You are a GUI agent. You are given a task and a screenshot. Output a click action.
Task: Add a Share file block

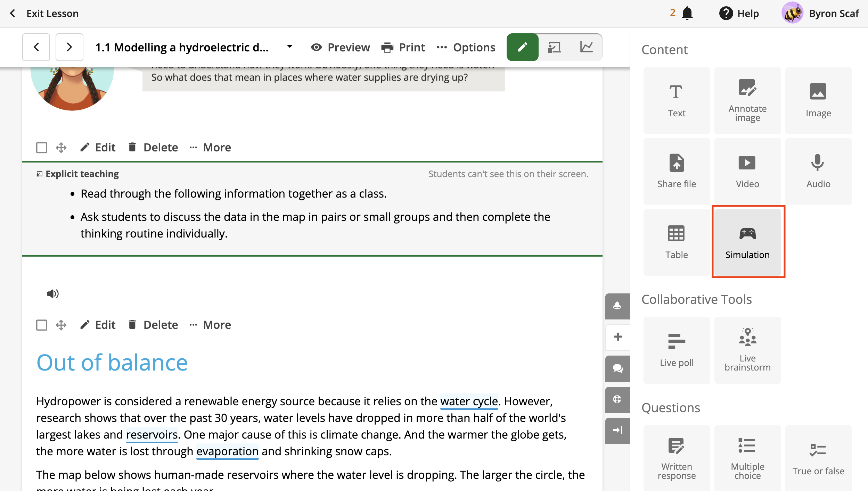676,172
